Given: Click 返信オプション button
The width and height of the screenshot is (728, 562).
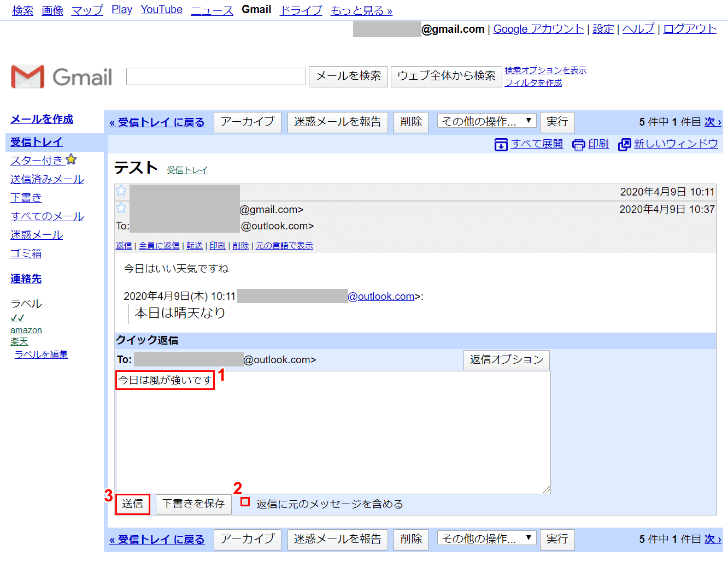Looking at the screenshot, I should [507, 360].
